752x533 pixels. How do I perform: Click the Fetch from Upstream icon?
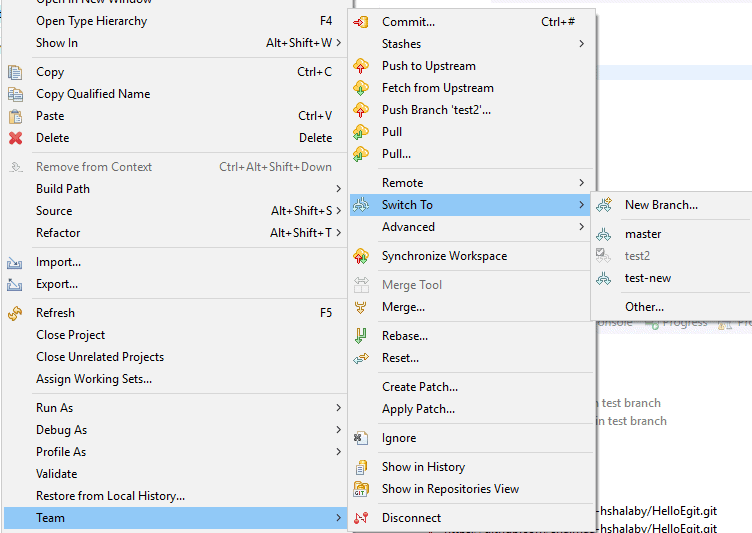(x=362, y=88)
